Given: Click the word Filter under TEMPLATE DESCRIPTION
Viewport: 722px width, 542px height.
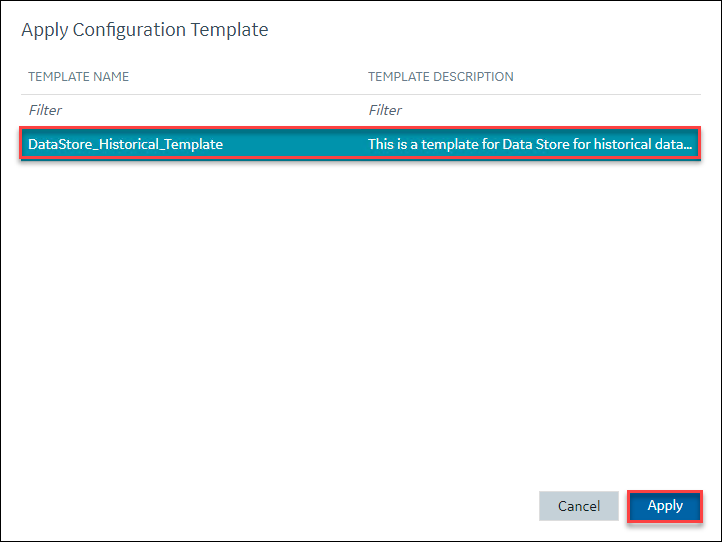Looking at the screenshot, I should point(385,110).
